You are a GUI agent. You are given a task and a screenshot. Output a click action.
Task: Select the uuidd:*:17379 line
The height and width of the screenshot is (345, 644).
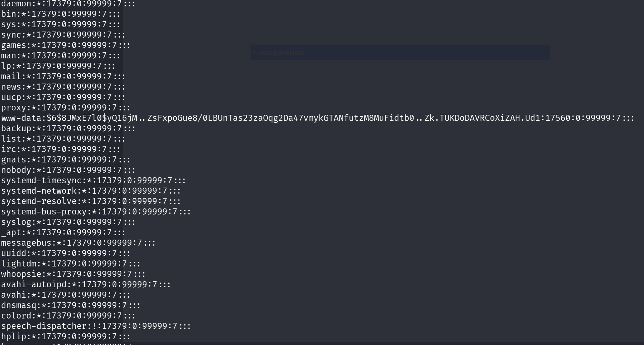(x=66, y=253)
